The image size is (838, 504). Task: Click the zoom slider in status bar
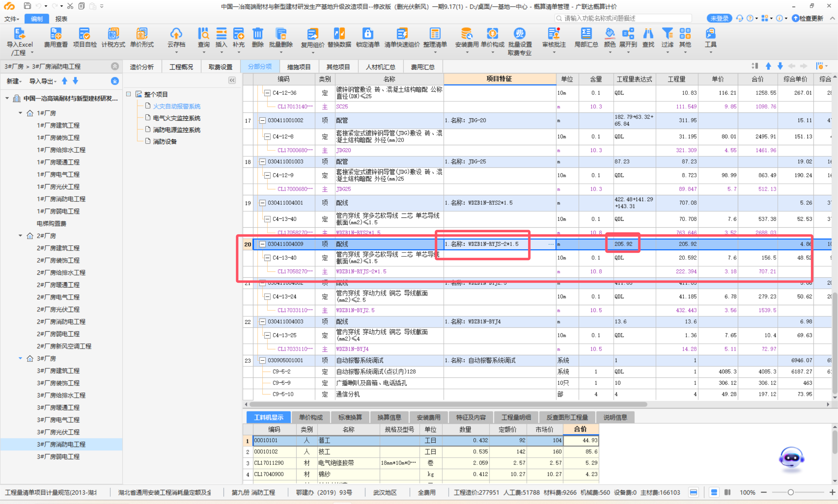791,493
